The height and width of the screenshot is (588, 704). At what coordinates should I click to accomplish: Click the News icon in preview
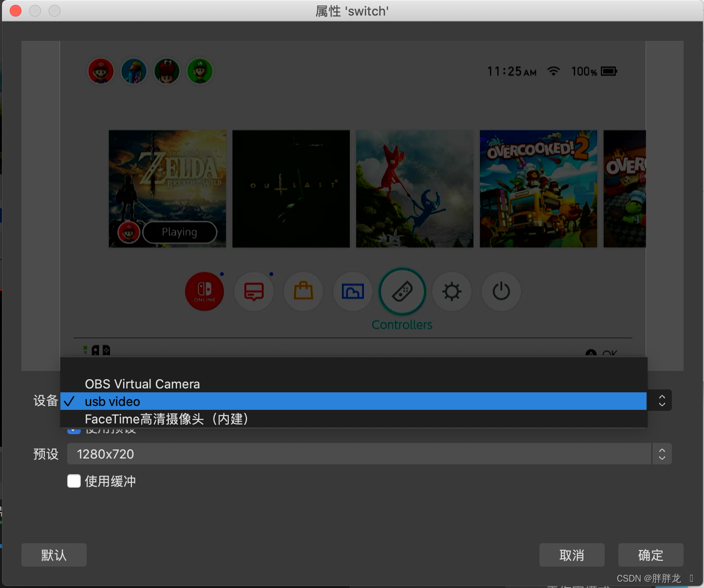pos(254,292)
